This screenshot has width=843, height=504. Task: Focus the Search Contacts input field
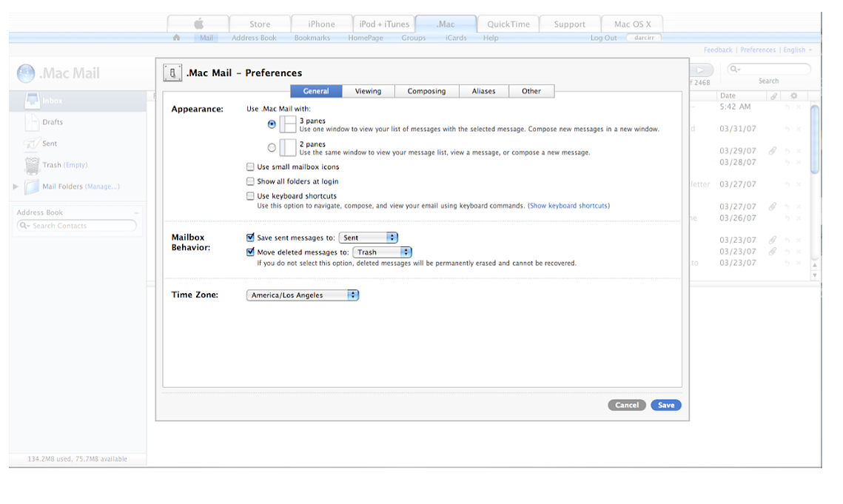tap(76, 226)
